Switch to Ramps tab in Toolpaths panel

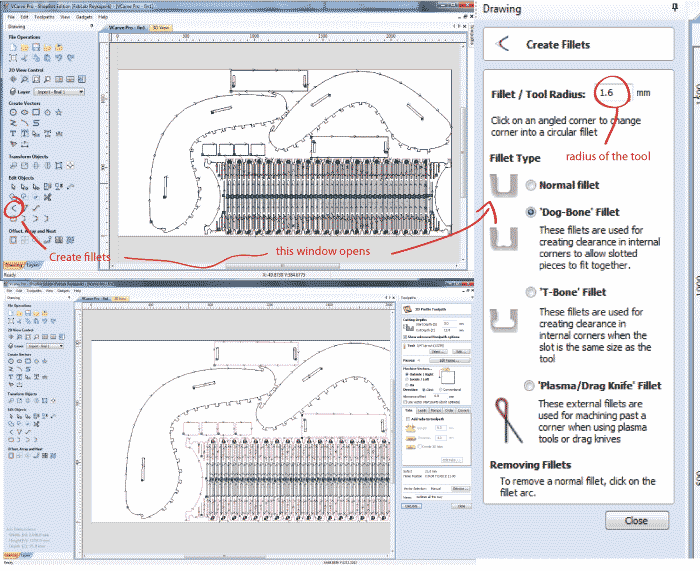click(x=436, y=410)
